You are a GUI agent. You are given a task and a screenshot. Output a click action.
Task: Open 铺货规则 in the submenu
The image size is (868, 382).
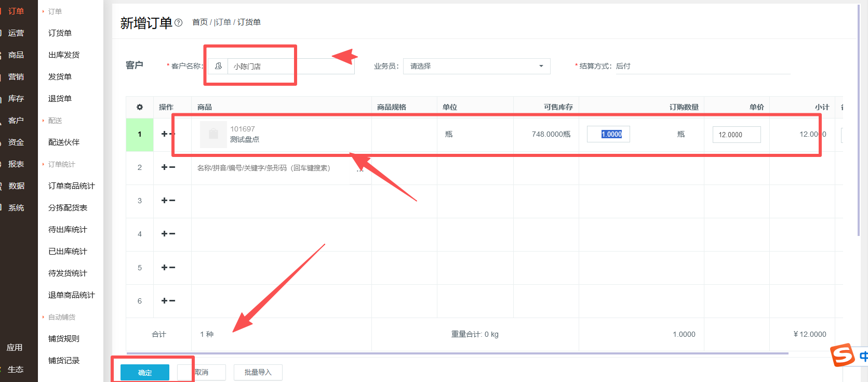coord(64,339)
